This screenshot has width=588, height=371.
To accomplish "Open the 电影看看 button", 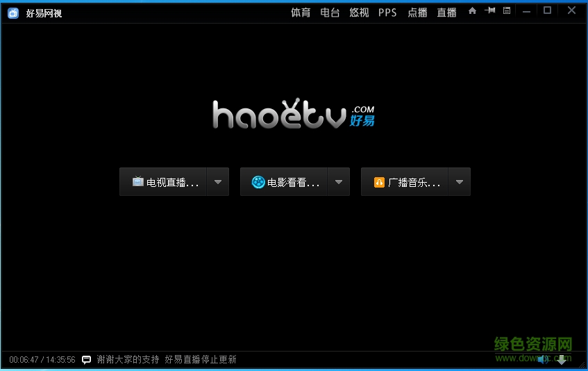I will [x=285, y=182].
